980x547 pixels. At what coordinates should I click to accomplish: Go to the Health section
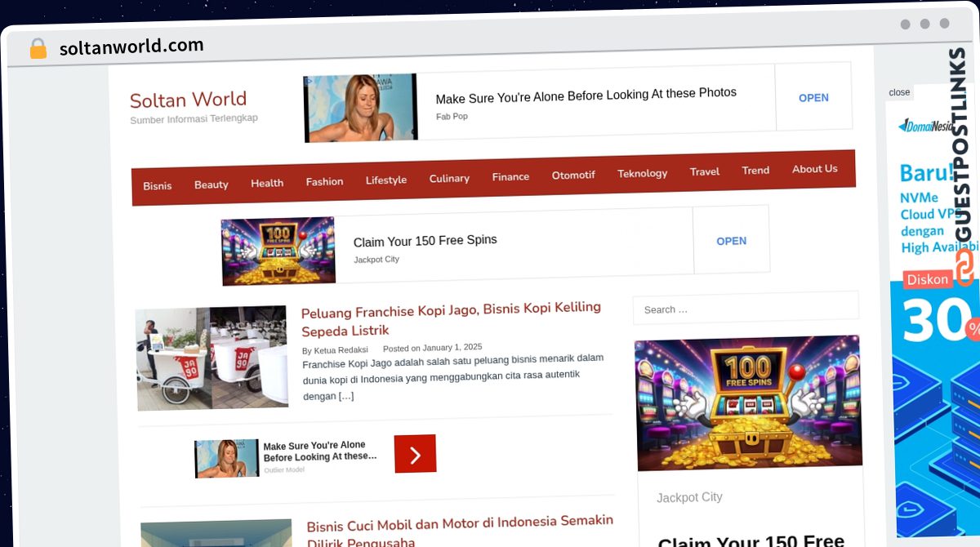tap(267, 183)
